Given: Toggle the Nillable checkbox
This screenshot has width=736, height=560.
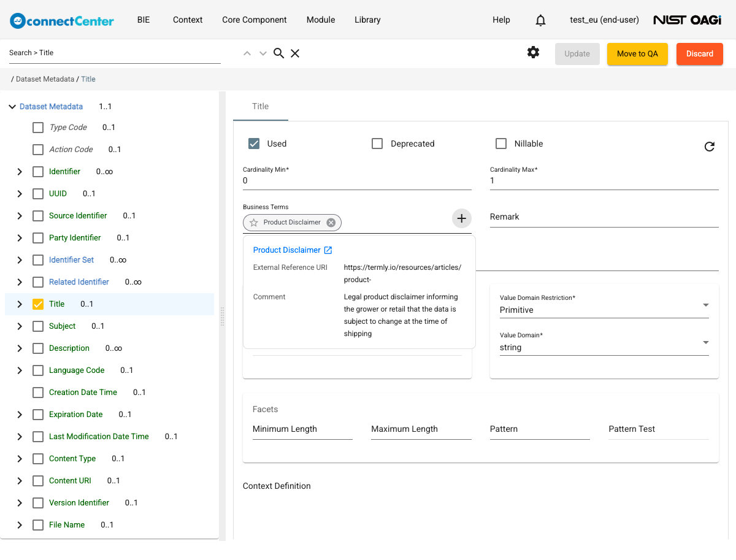Looking at the screenshot, I should (501, 144).
